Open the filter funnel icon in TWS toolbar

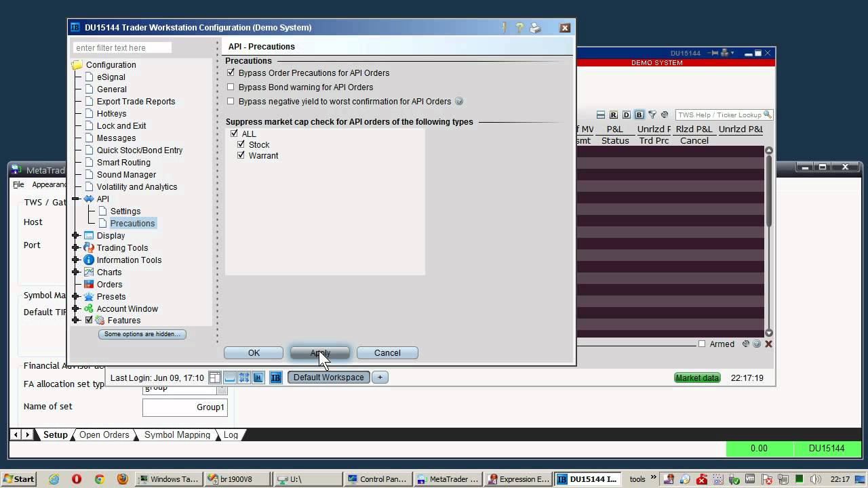652,115
